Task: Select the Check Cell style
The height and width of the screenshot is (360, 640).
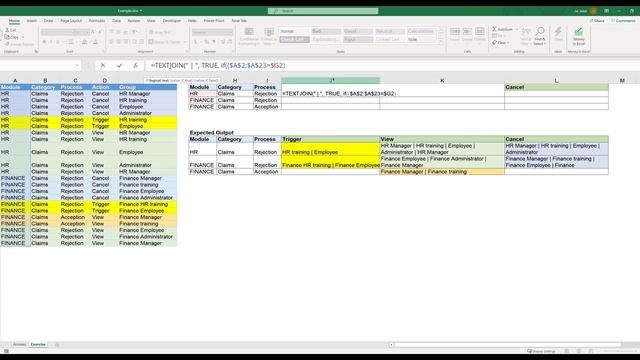Action: (x=294, y=40)
